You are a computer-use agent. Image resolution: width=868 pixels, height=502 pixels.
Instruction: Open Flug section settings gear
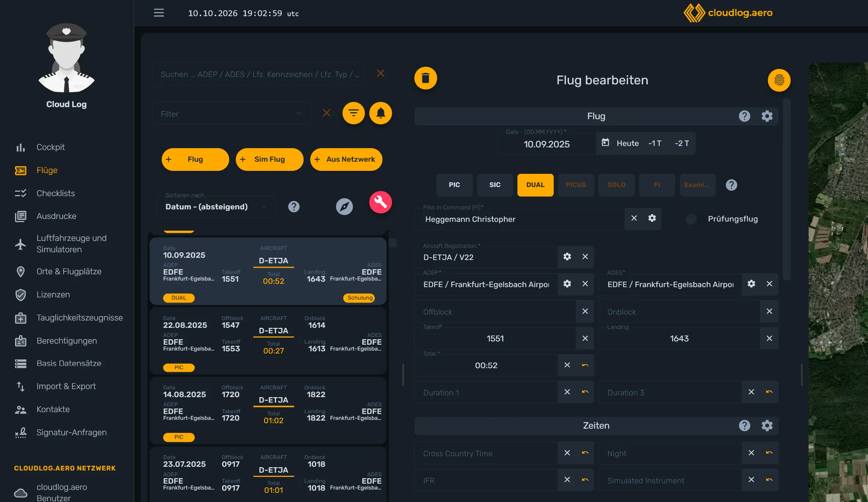767,116
